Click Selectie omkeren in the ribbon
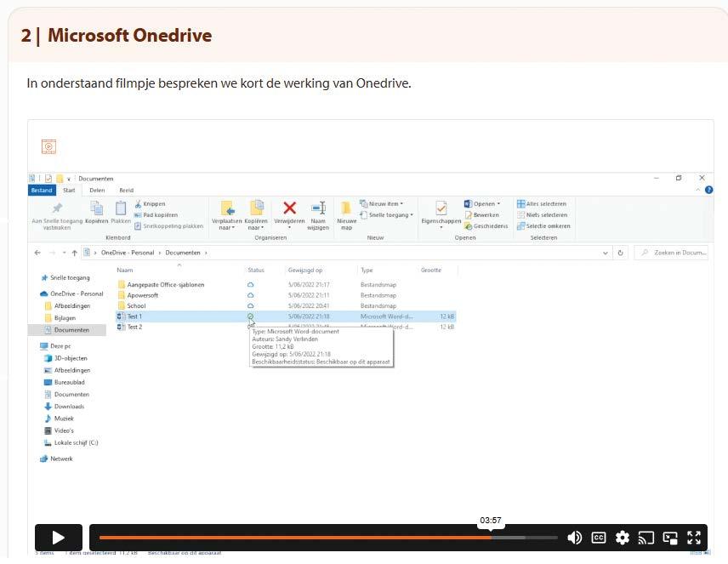 point(543,226)
